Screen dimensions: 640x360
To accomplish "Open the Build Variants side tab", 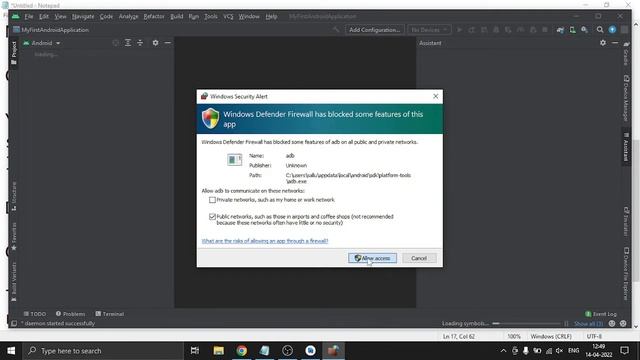I will (14, 282).
